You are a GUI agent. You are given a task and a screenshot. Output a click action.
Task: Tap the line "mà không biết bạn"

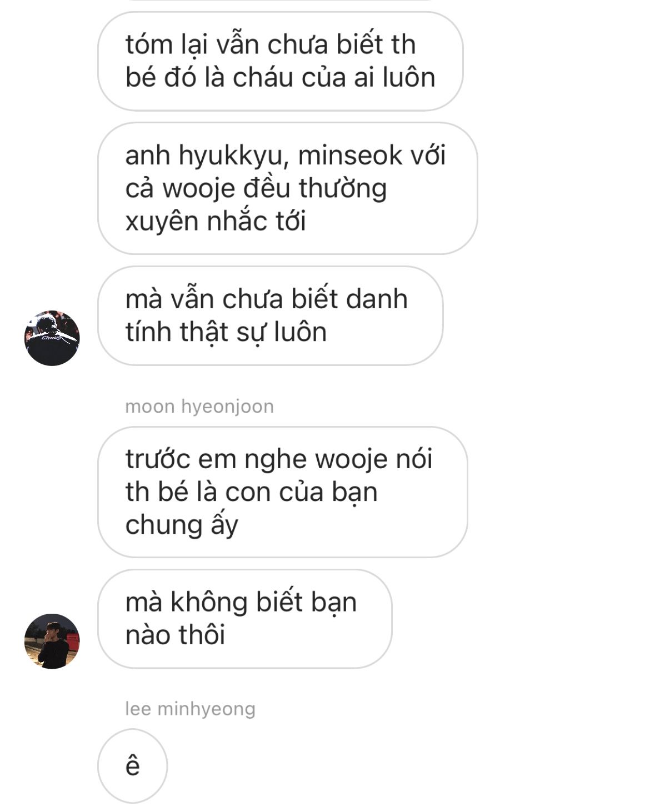click(241, 602)
